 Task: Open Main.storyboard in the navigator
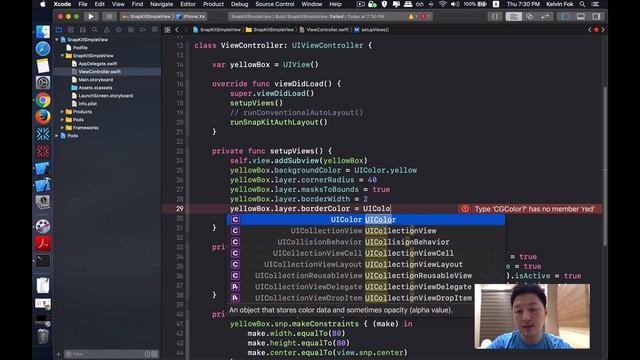(96, 80)
